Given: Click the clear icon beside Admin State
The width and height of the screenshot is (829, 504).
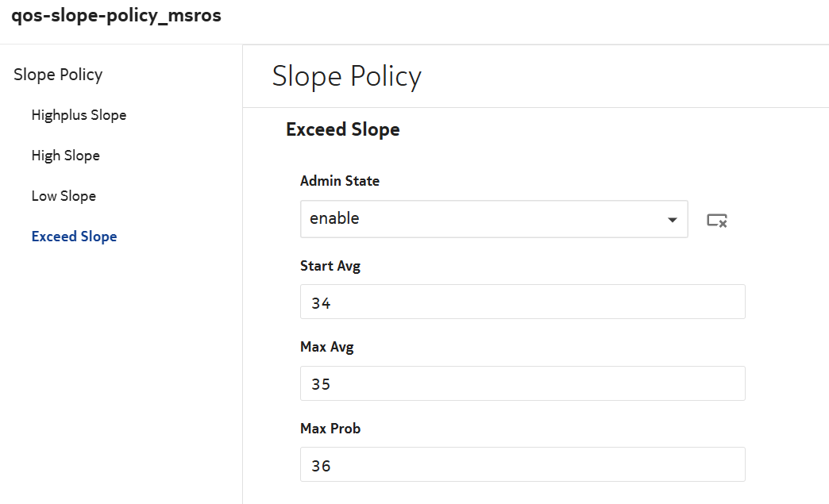Looking at the screenshot, I should (717, 220).
